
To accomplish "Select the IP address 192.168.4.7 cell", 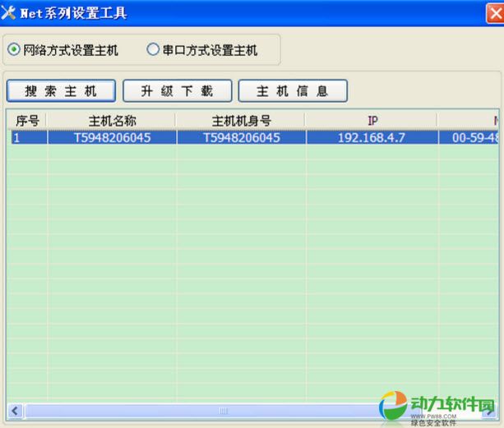I will pyautogui.click(x=372, y=138).
